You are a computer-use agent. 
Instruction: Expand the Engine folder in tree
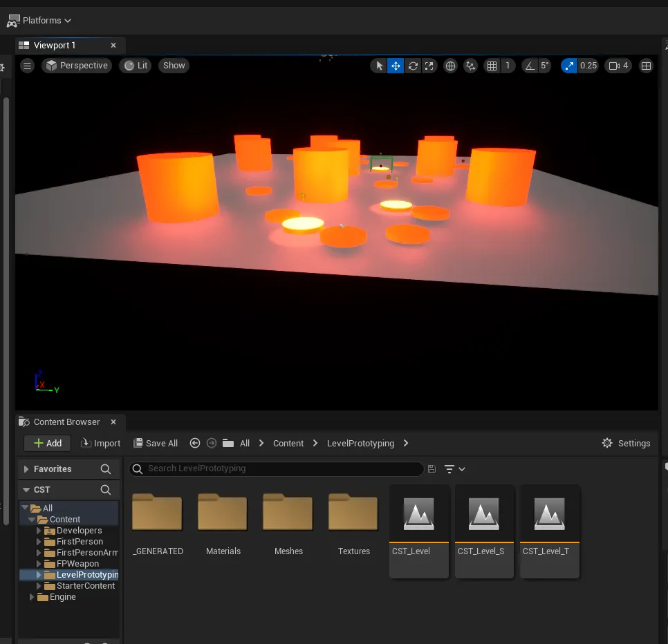pyautogui.click(x=32, y=597)
